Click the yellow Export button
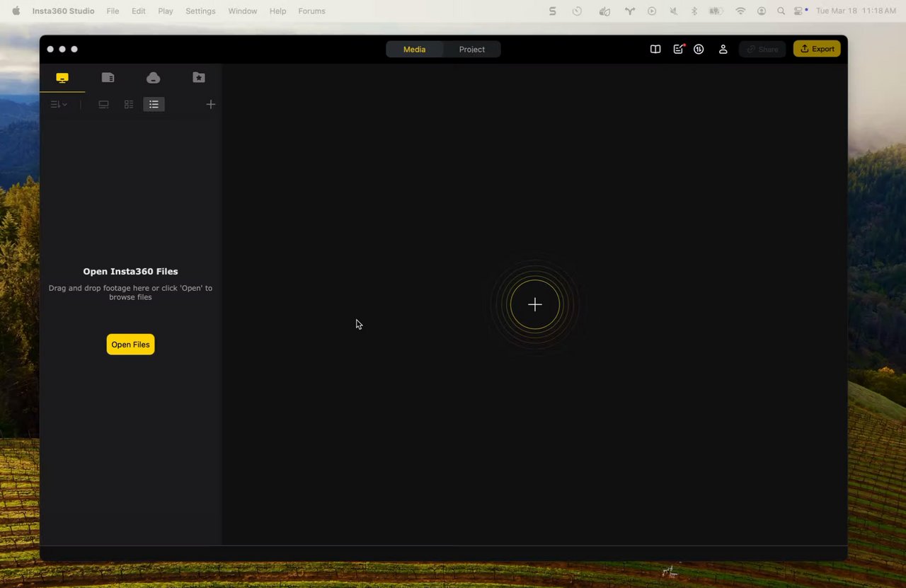Image resolution: width=906 pixels, height=588 pixels. pyautogui.click(x=817, y=49)
